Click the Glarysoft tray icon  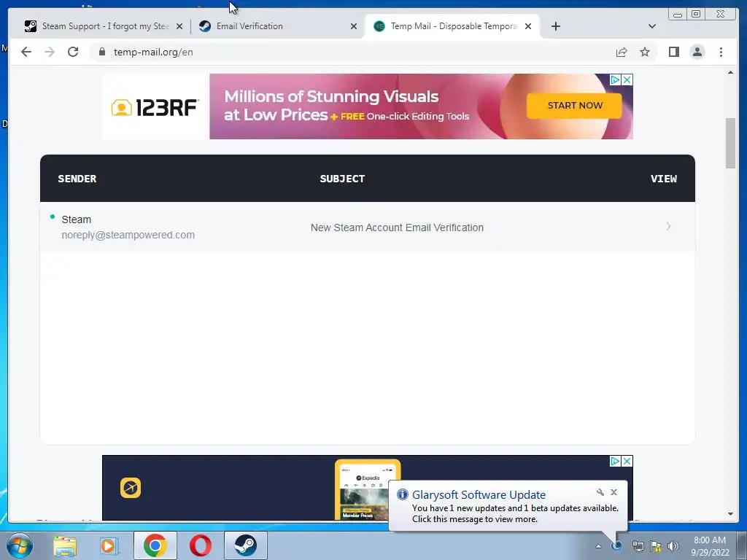[x=617, y=546]
